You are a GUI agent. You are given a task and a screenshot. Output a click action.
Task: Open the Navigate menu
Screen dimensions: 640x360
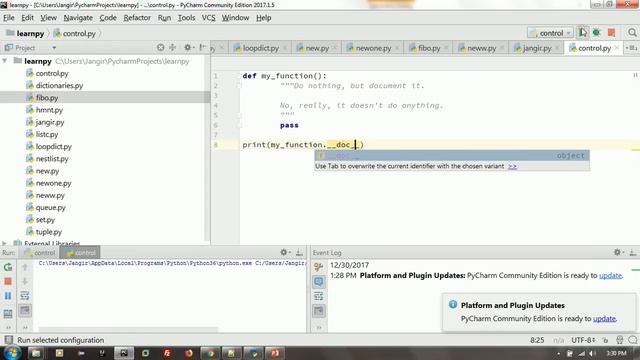(78, 18)
